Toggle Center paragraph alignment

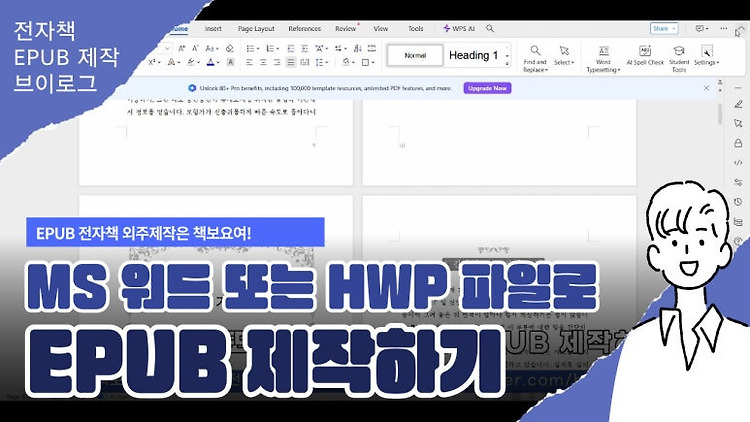coord(263,62)
